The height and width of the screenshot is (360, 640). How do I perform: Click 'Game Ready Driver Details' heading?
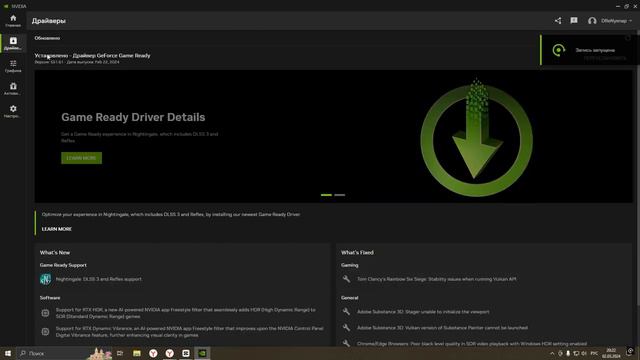(x=133, y=117)
